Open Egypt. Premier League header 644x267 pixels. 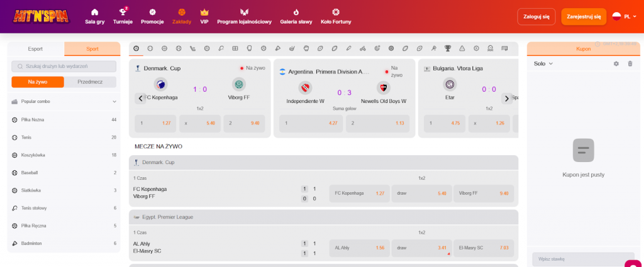pyautogui.click(x=324, y=217)
